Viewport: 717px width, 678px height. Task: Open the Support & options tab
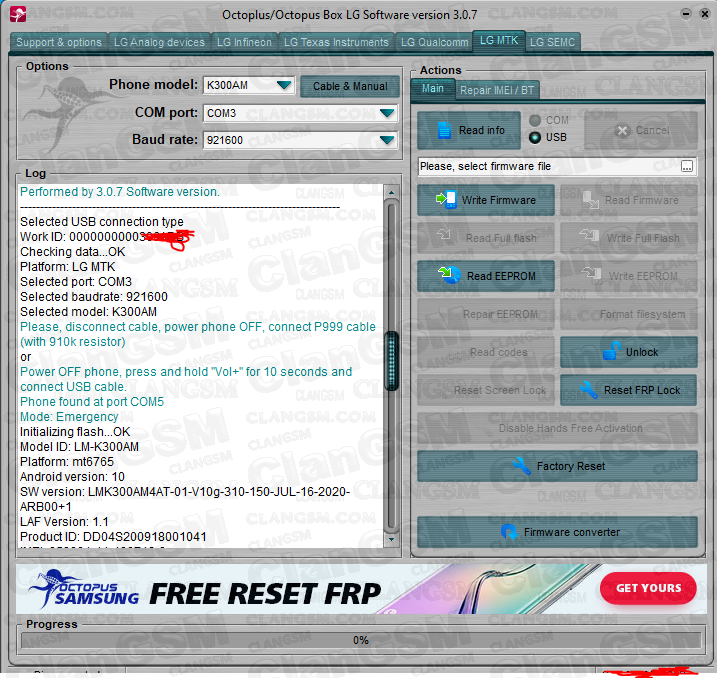59,42
